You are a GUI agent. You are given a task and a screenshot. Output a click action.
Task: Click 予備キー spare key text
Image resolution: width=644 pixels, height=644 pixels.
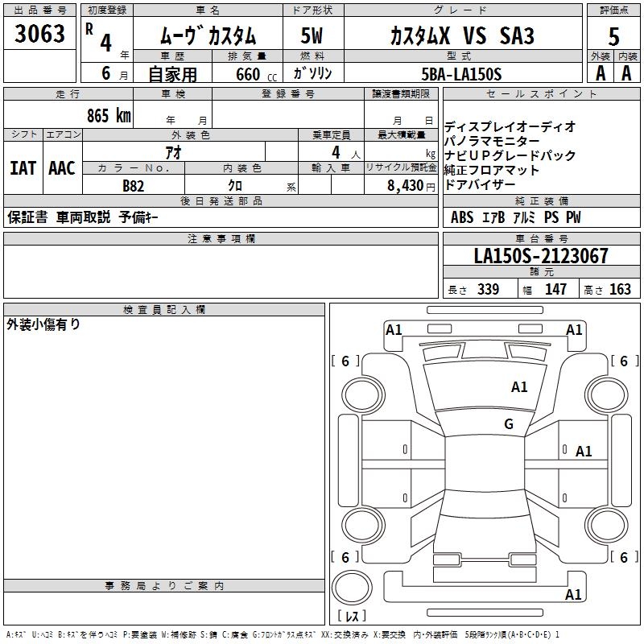(x=138, y=217)
